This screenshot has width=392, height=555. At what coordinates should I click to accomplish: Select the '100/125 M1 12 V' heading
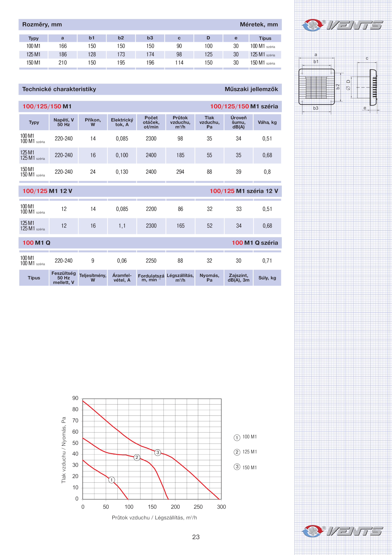47,191
